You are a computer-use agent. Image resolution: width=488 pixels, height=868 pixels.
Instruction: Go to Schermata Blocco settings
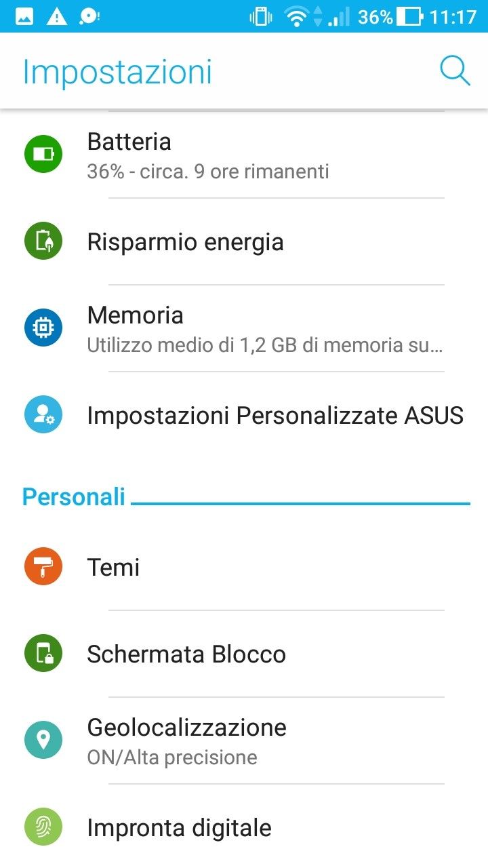(x=186, y=654)
